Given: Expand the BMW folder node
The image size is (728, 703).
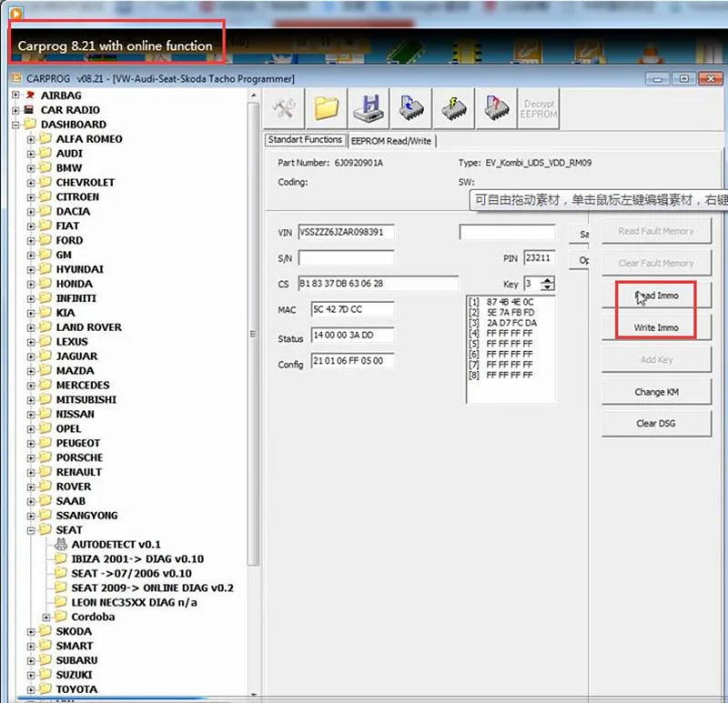Looking at the screenshot, I should pyautogui.click(x=31, y=168).
